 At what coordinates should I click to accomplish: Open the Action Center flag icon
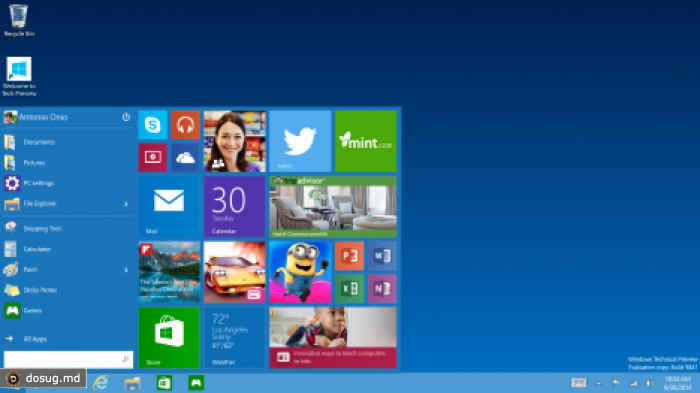[x=616, y=383]
